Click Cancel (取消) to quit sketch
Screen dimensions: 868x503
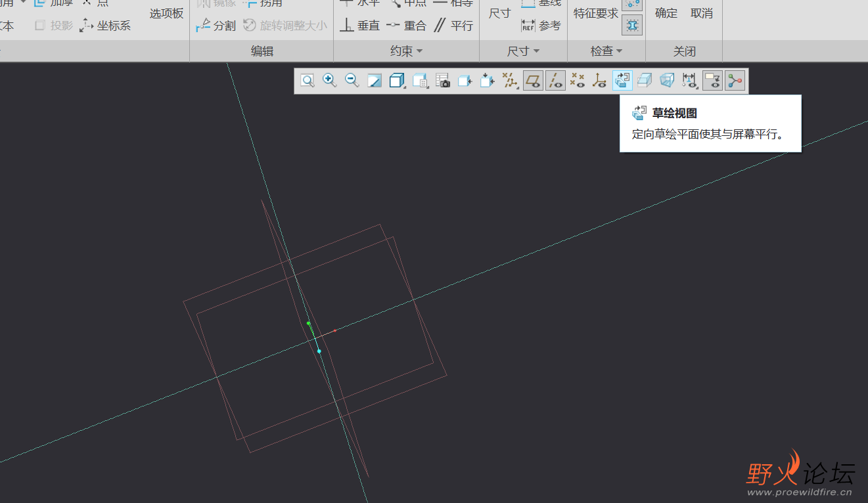tap(702, 13)
